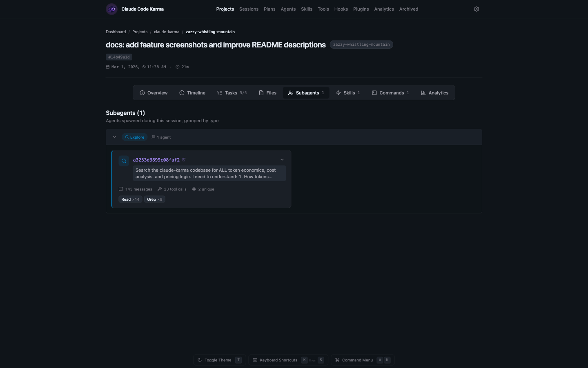Open Plugins in top navigation
The width and height of the screenshot is (588, 368).
tap(361, 9)
